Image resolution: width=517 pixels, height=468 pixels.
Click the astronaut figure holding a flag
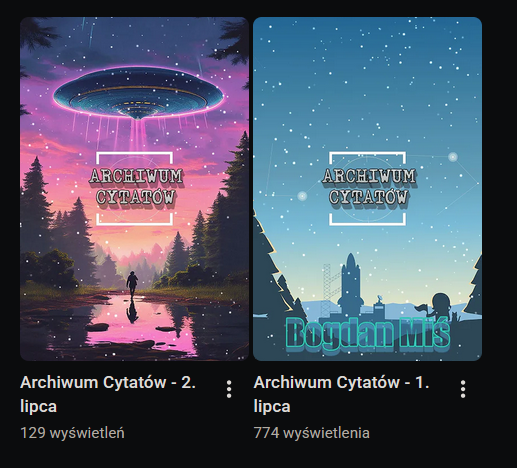click(x=440, y=305)
